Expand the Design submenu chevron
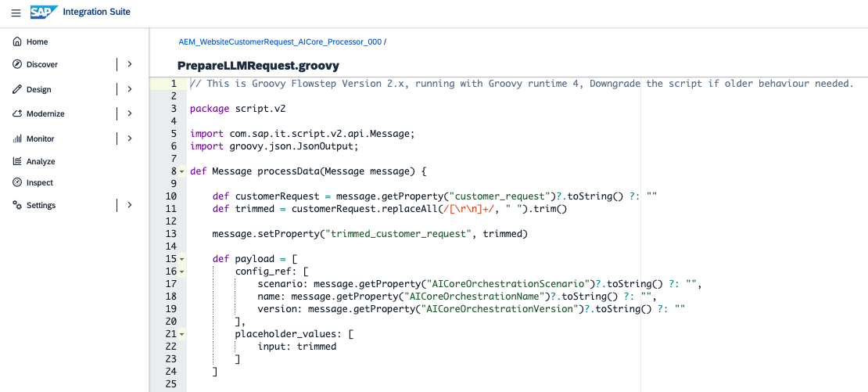Viewport: 868px width, 392px height. [130, 89]
